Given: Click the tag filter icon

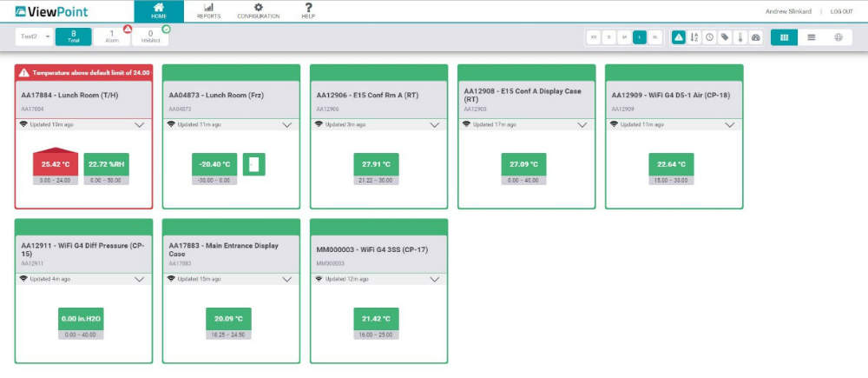Looking at the screenshot, I should tap(725, 37).
